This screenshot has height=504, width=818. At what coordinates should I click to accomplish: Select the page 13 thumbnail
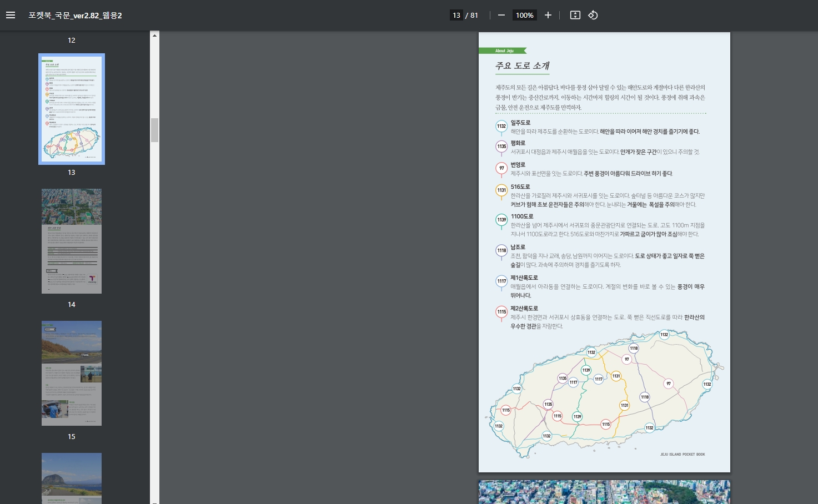pos(72,109)
